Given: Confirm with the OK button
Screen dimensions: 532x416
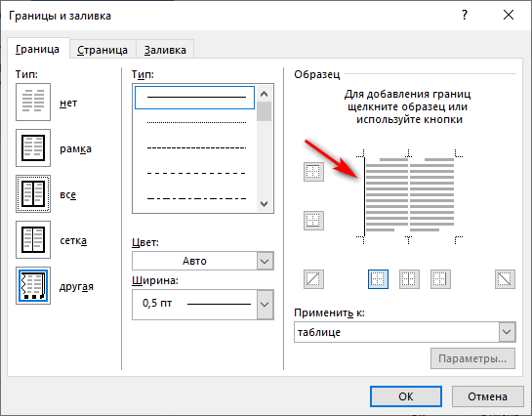Looking at the screenshot, I should [406, 396].
